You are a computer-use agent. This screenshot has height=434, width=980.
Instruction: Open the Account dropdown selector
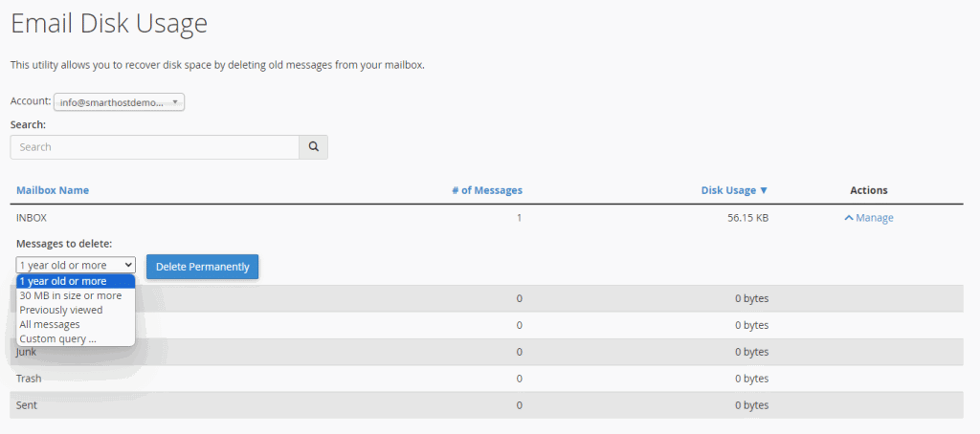click(119, 102)
